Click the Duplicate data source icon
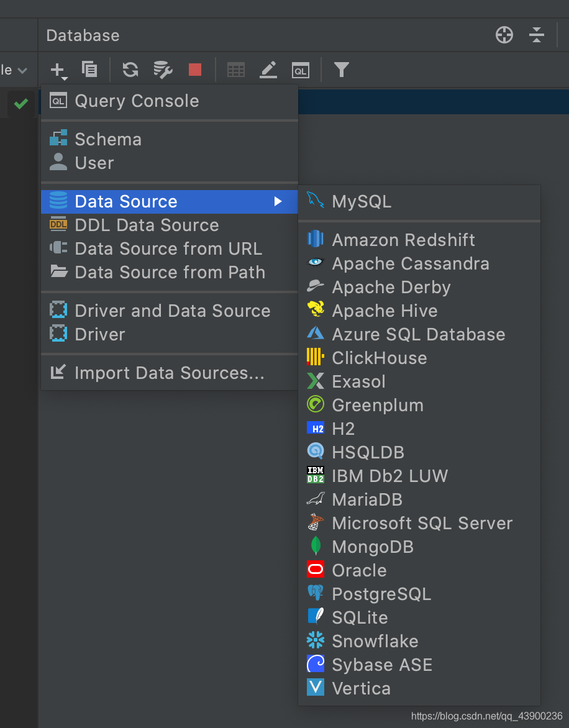The height and width of the screenshot is (728, 569). (x=89, y=70)
